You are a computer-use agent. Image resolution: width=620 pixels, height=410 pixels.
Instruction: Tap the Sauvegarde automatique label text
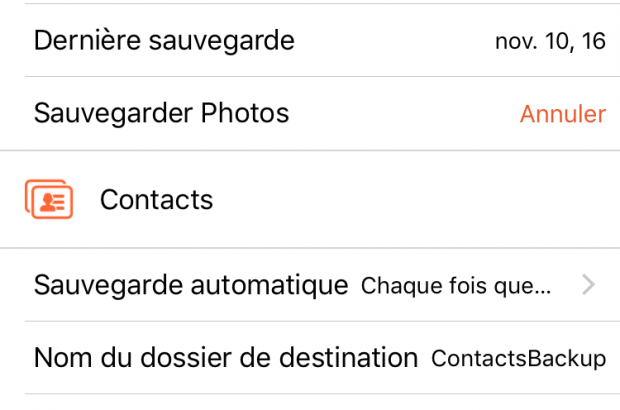click(x=191, y=286)
